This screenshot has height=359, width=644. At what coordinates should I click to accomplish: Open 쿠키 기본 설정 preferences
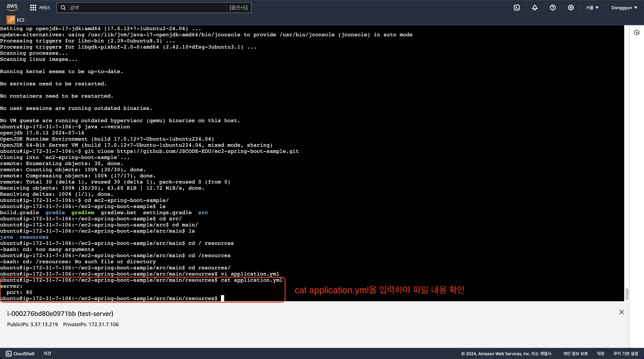point(626,353)
